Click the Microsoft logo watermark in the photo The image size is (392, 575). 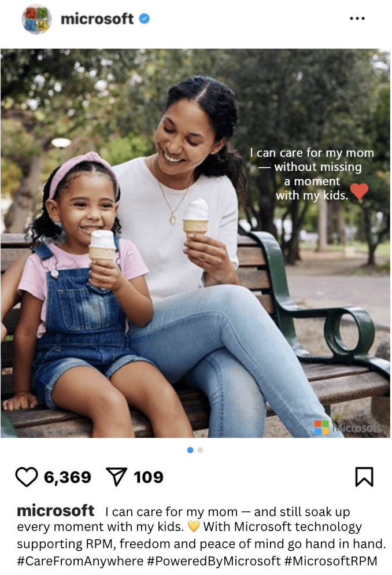[347, 427]
